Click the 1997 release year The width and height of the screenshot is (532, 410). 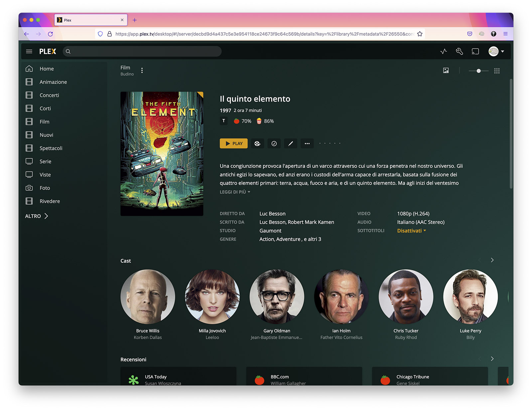coord(225,110)
